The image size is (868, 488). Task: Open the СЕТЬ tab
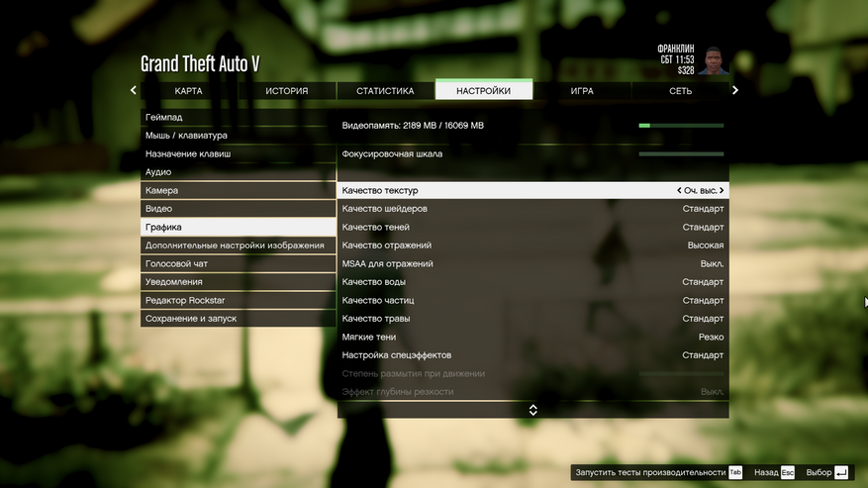[680, 91]
